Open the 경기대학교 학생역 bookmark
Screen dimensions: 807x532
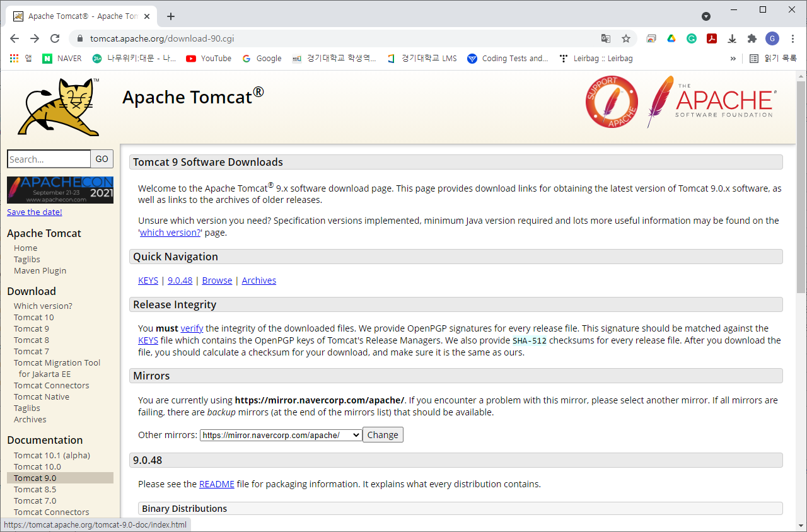(x=334, y=58)
